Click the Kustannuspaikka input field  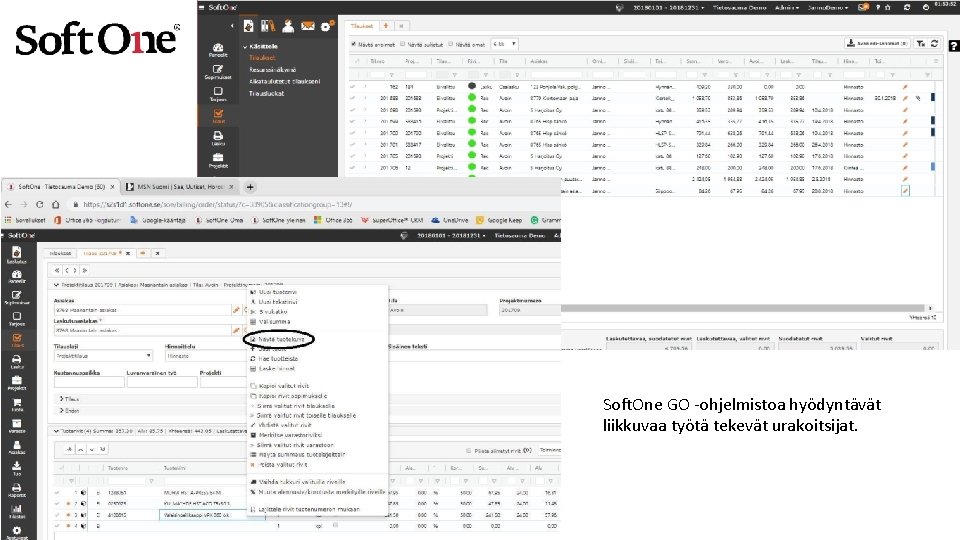pyautogui.click(x=89, y=382)
